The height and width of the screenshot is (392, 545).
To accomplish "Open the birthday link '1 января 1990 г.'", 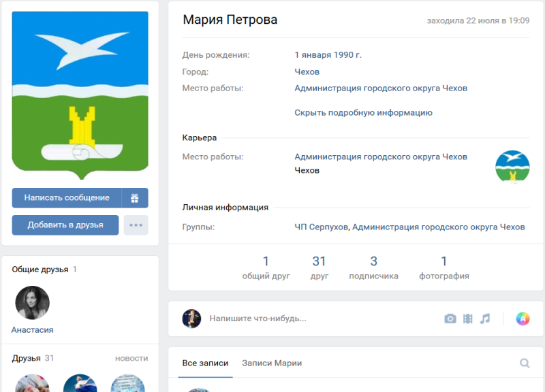I will [328, 55].
